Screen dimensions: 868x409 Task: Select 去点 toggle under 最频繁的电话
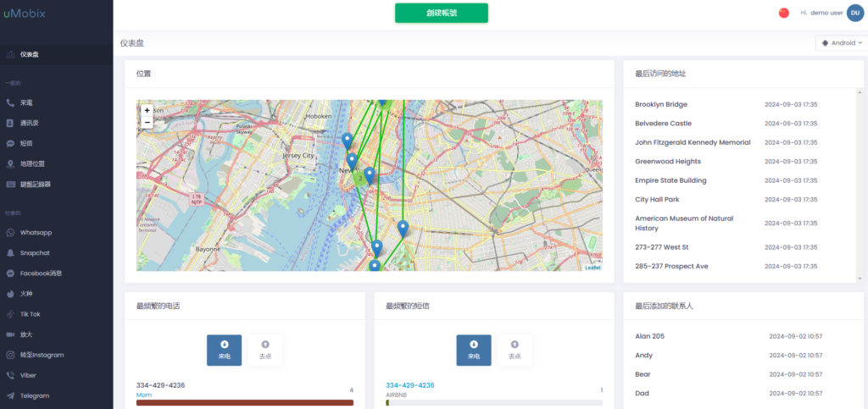coord(264,350)
